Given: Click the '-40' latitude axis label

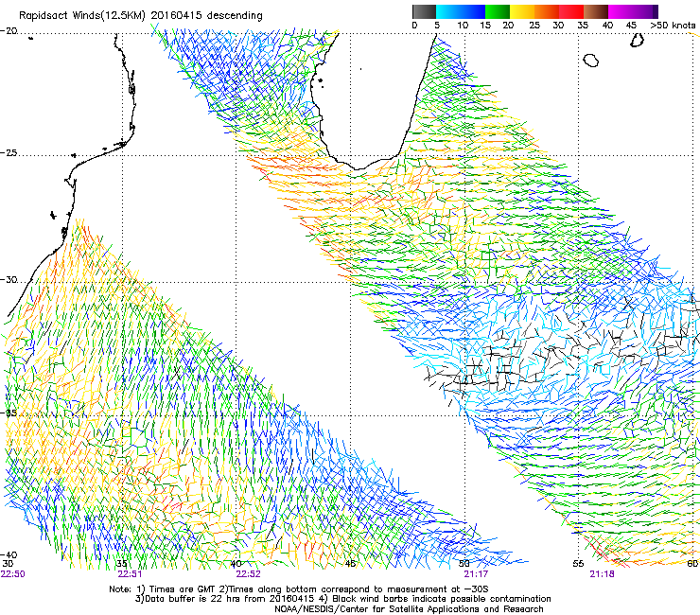Looking at the screenshot, I should coord(9,554).
